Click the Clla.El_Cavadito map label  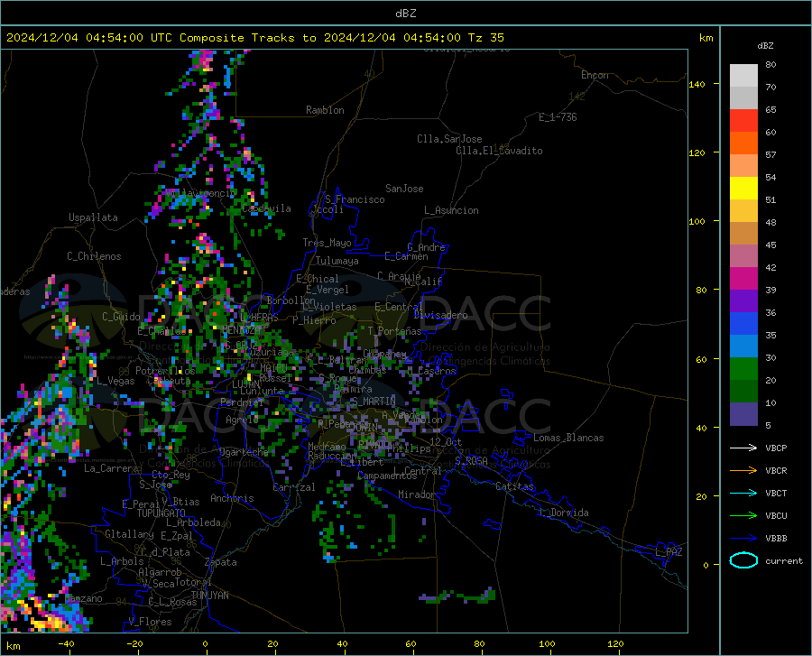click(x=499, y=151)
